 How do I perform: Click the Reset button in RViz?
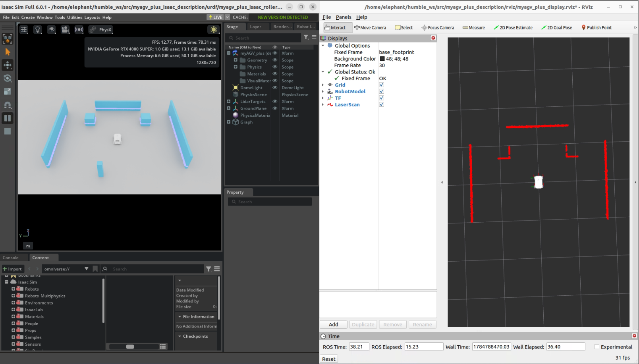[x=329, y=359]
